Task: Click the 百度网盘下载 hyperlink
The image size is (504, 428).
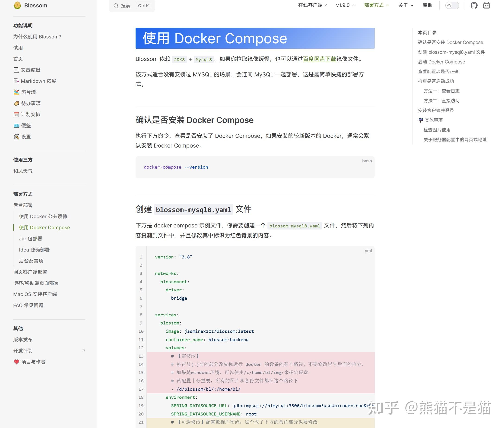Action: [x=319, y=59]
